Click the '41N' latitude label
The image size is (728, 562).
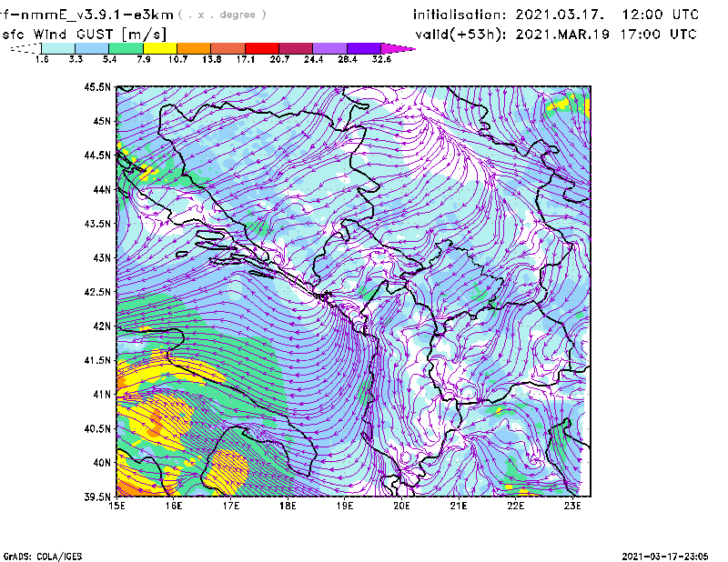tap(102, 395)
